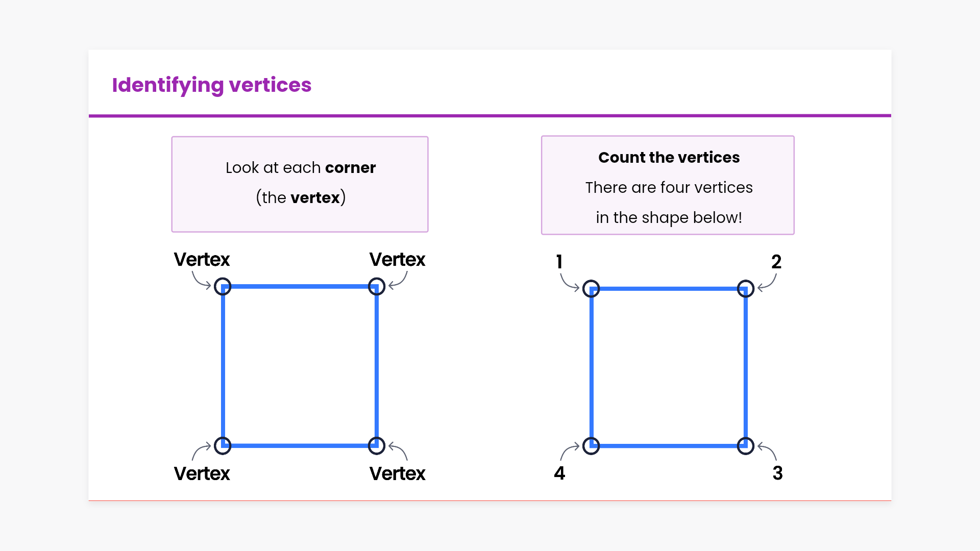The height and width of the screenshot is (551, 980).
Task: Click the curved arrow beside number 2
Action: coord(768,283)
